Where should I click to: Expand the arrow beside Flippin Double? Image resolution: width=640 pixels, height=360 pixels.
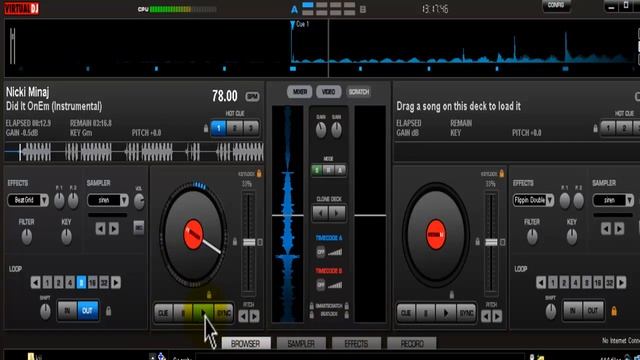550,200
